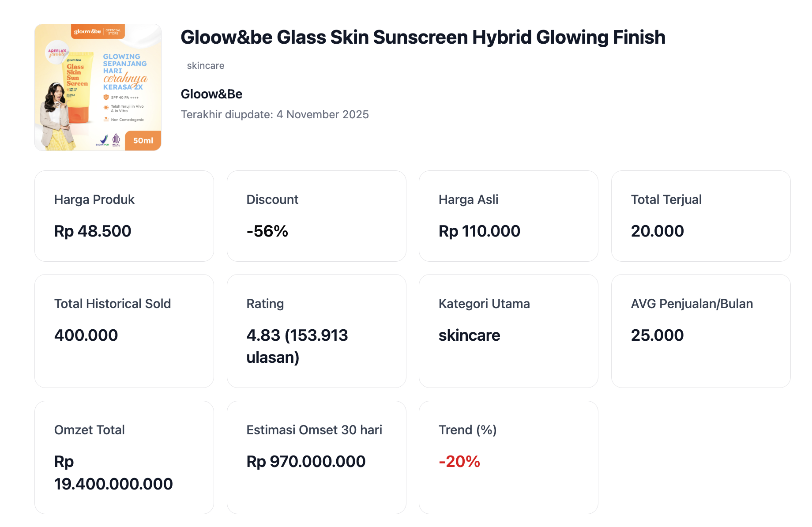Select the Harga Asli price card
812x527 pixels.
tap(508, 216)
